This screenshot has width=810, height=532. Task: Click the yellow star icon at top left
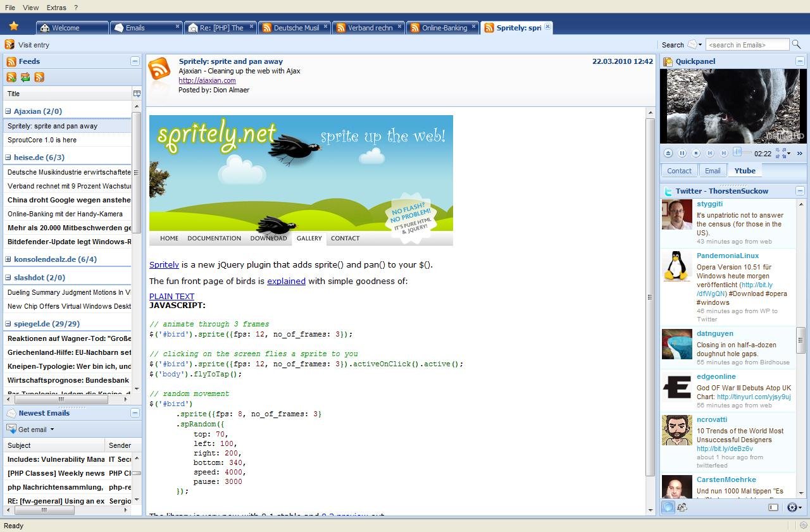[x=14, y=26]
